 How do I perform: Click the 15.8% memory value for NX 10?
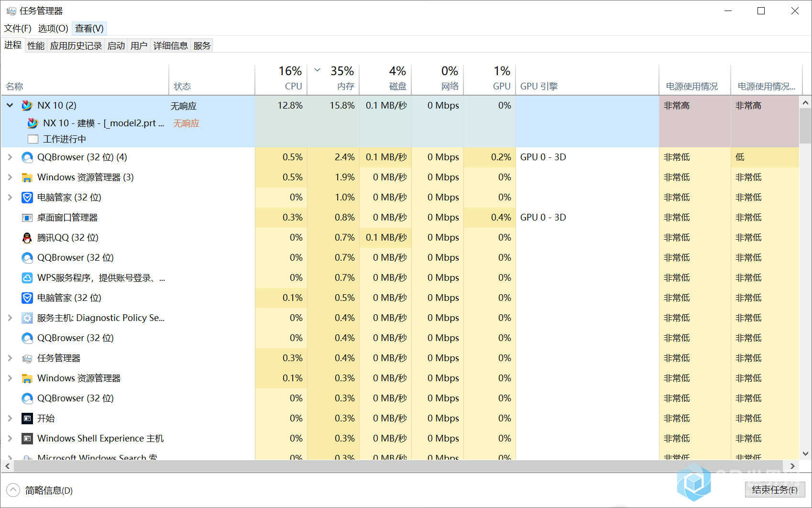click(342, 105)
